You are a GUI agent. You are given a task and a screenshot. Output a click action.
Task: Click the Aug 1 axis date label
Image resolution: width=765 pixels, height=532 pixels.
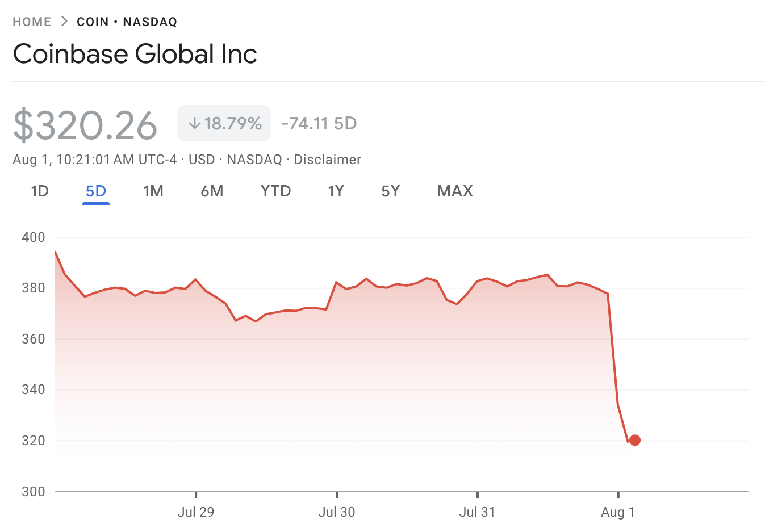618,512
